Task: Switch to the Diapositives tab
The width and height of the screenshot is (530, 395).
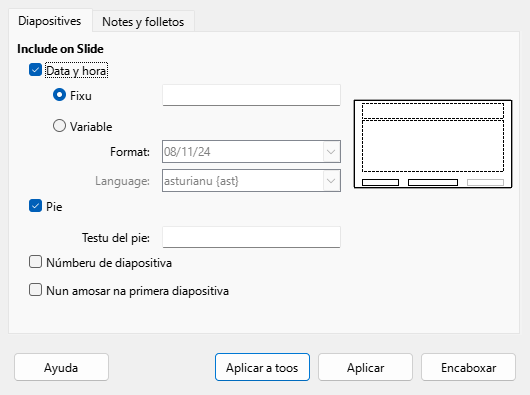Action: tap(50, 21)
